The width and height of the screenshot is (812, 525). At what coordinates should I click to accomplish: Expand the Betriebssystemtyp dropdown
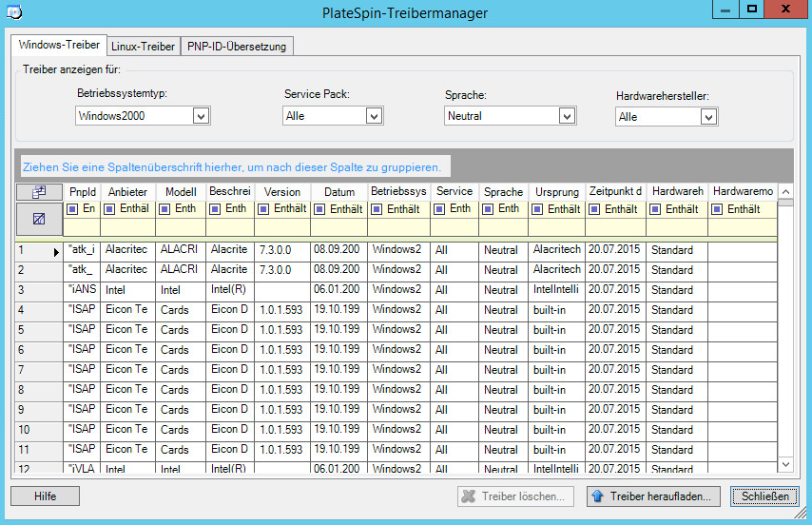click(x=201, y=116)
